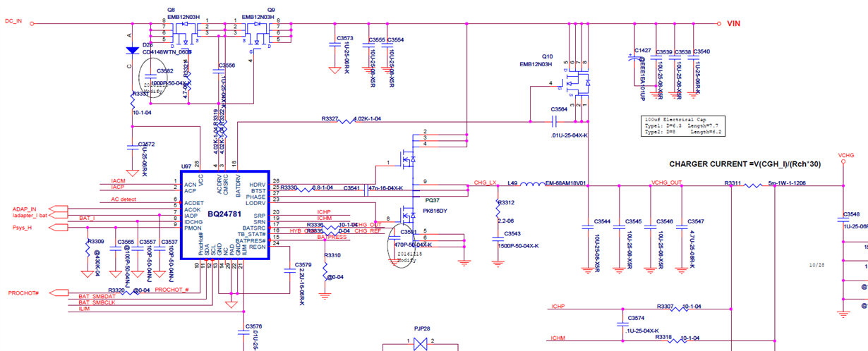Click the Q10 EMB12N03H transistor symbol

click(573, 86)
